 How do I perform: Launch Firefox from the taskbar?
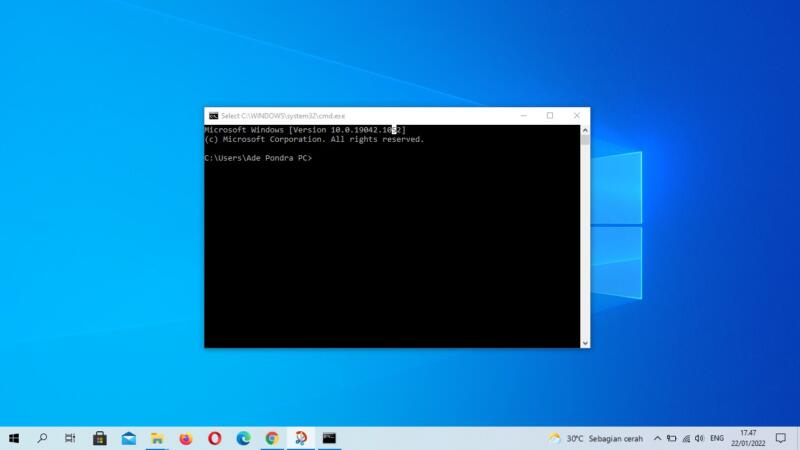tap(186, 438)
